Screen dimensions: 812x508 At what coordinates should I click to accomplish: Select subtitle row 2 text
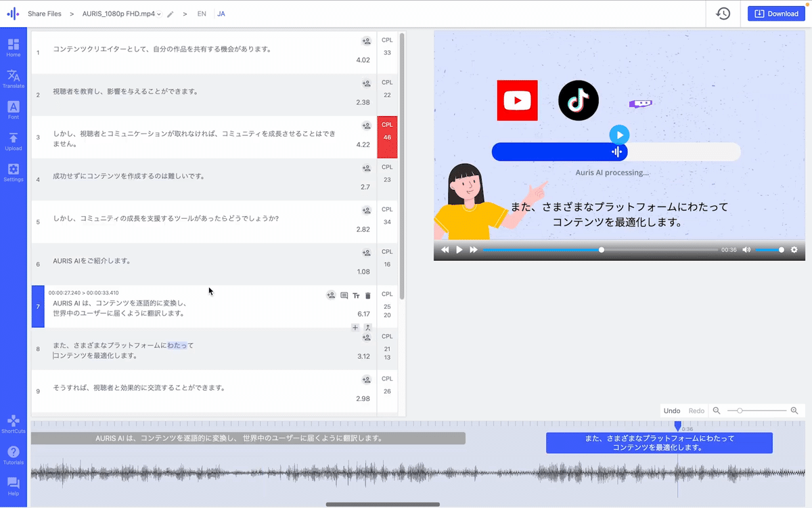pos(125,91)
